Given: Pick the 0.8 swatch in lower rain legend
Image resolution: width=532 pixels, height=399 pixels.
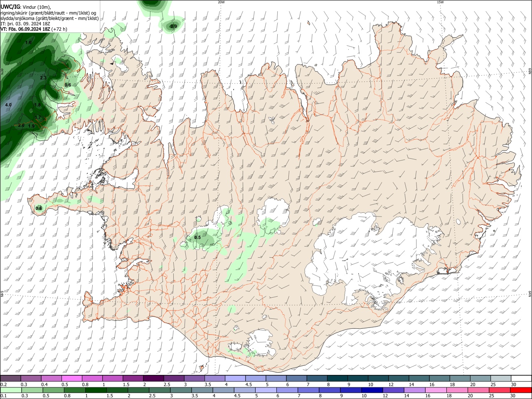Looking at the screenshot, I should (74, 390).
